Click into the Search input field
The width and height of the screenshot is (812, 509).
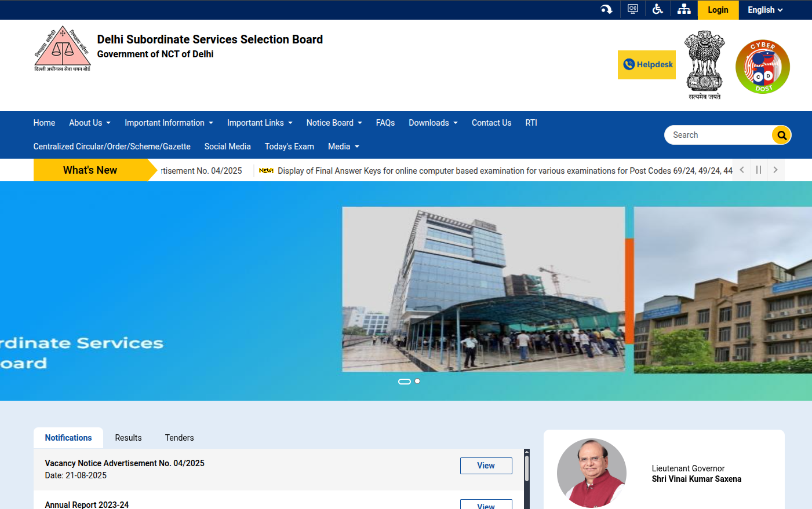pyautogui.click(x=719, y=135)
